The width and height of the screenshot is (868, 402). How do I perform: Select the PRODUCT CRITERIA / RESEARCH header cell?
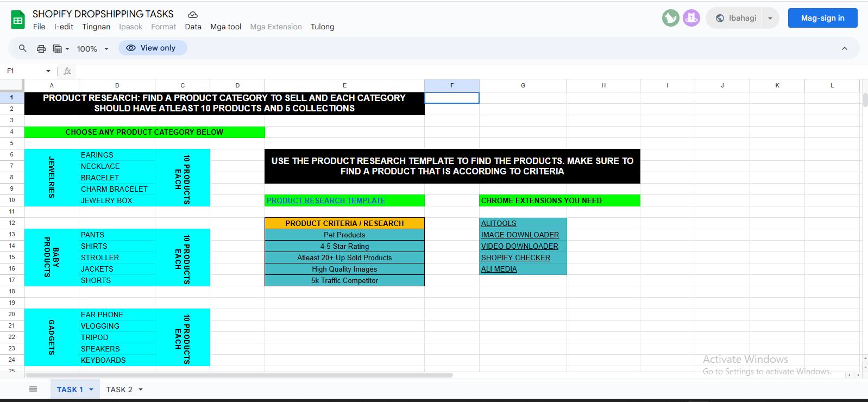(x=344, y=223)
